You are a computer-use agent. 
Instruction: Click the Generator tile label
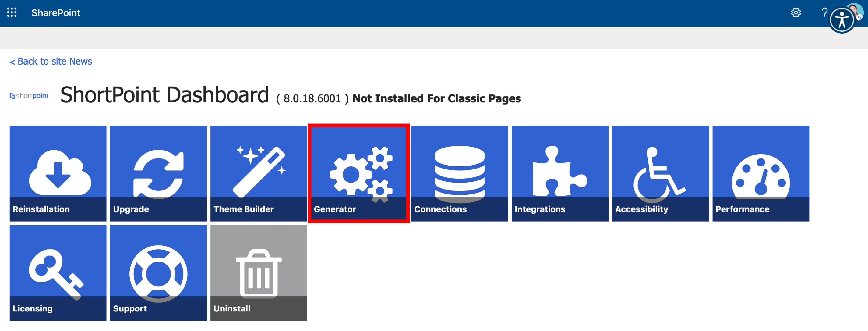tap(335, 209)
